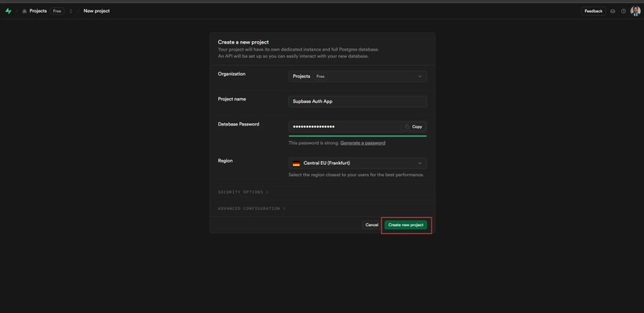Cancel project creation
This screenshot has width=644, height=313.
pos(372,225)
